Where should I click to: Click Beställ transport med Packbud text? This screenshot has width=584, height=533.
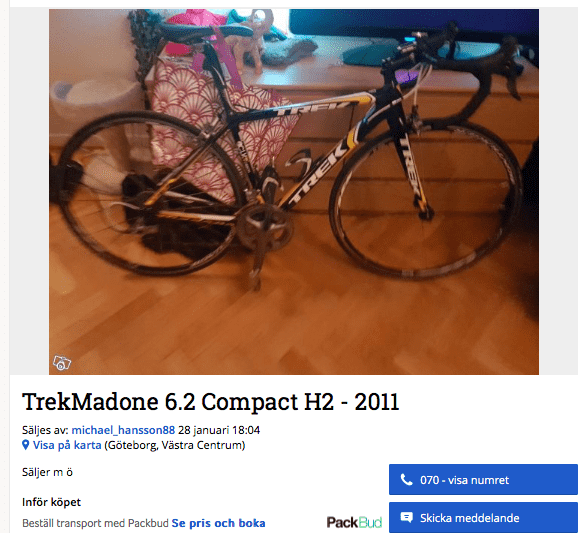(x=95, y=523)
